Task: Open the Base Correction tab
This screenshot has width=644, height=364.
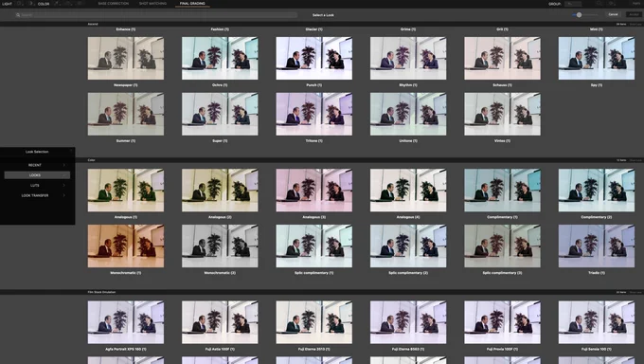Action: click(113, 3)
